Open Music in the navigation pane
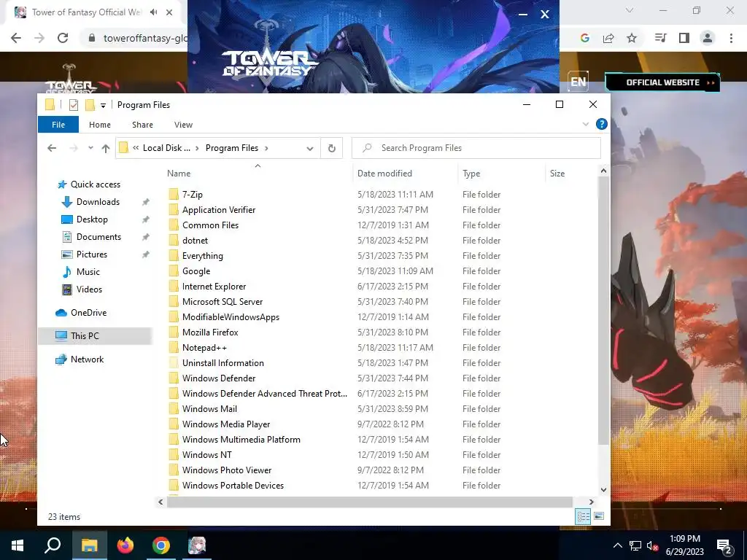 [x=88, y=272]
